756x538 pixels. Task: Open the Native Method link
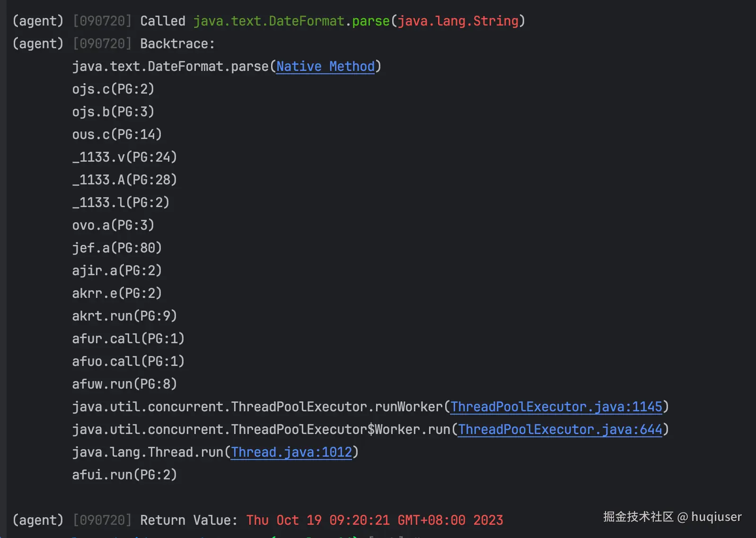pos(325,67)
